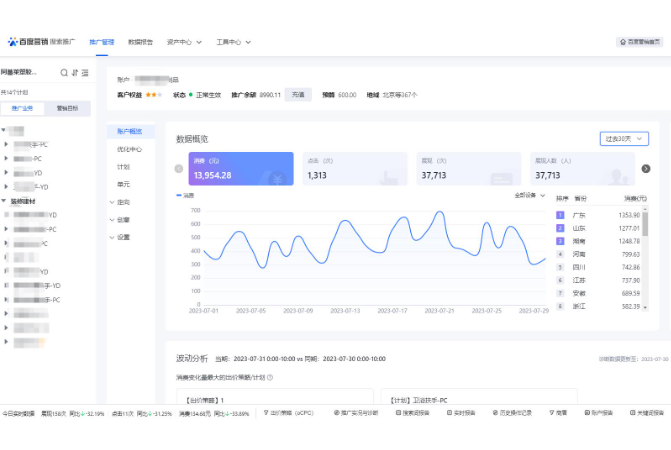Click the search magnifier icon in sidebar
This screenshot has height=450, width=671.
pos(64,73)
